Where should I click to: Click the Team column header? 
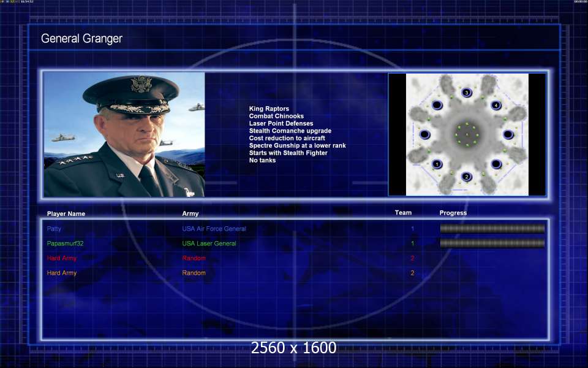(x=403, y=213)
